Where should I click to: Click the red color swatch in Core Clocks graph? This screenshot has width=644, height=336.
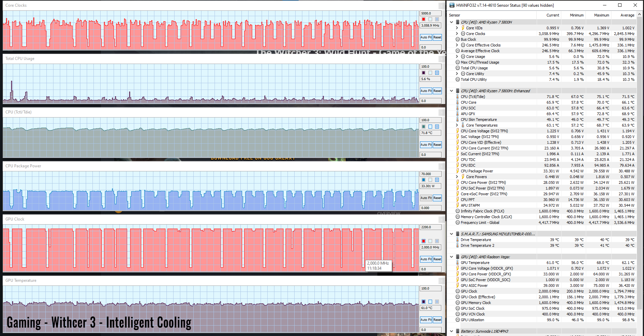pyautogui.click(x=424, y=19)
